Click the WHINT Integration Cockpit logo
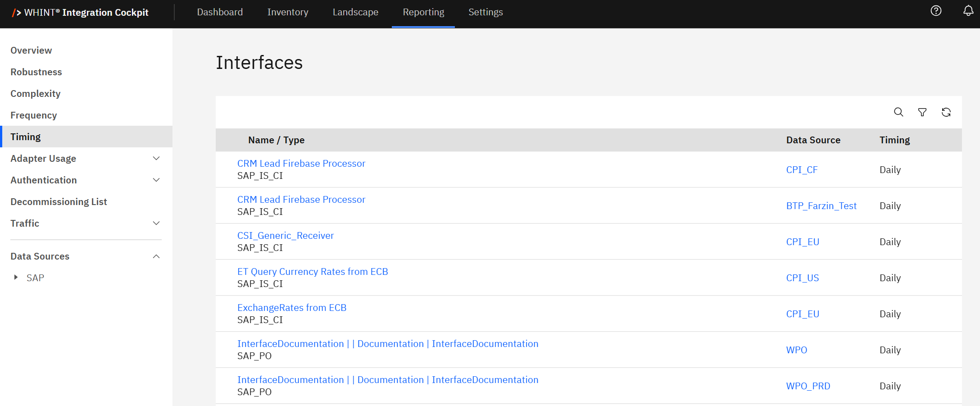 coord(80,13)
